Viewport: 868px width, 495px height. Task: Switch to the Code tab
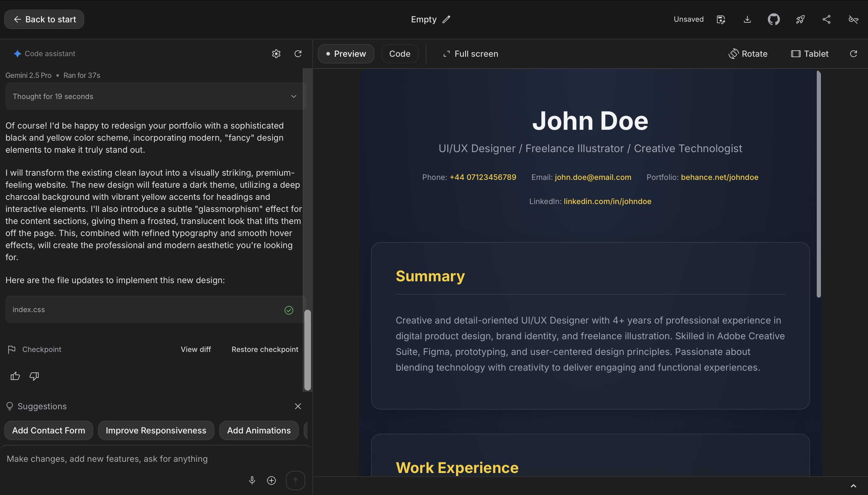(x=400, y=54)
